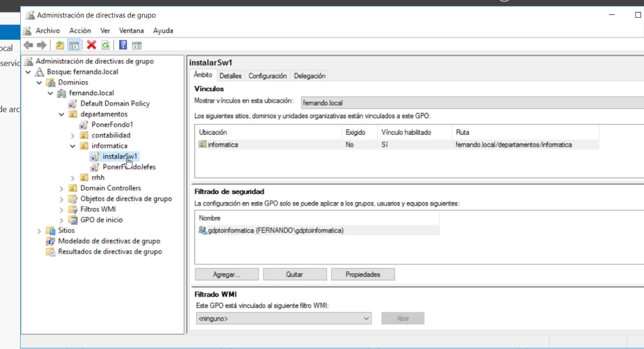Expand the Domain Controllers node
644x349 pixels.
(61, 189)
